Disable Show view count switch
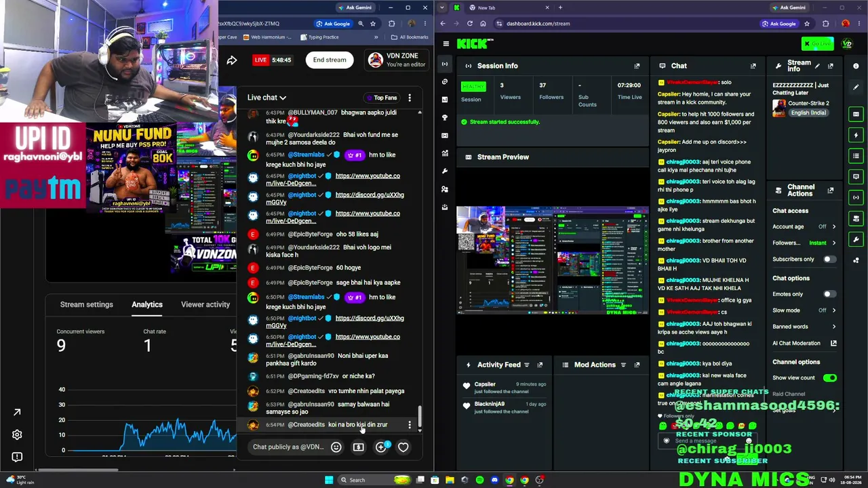 pyautogui.click(x=830, y=378)
